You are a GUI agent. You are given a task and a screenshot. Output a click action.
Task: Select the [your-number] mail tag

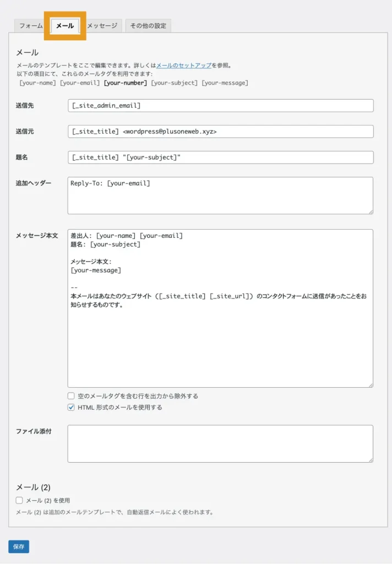pos(126,83)
